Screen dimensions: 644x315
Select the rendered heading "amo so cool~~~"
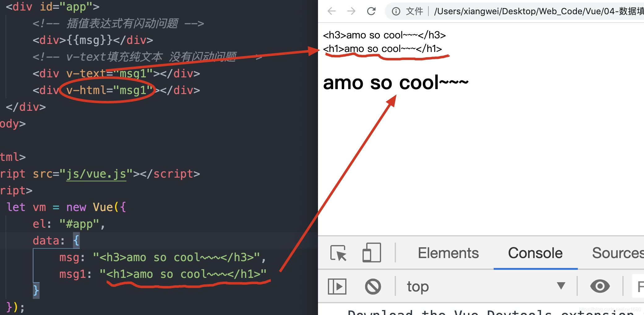[x=396, y=83]
